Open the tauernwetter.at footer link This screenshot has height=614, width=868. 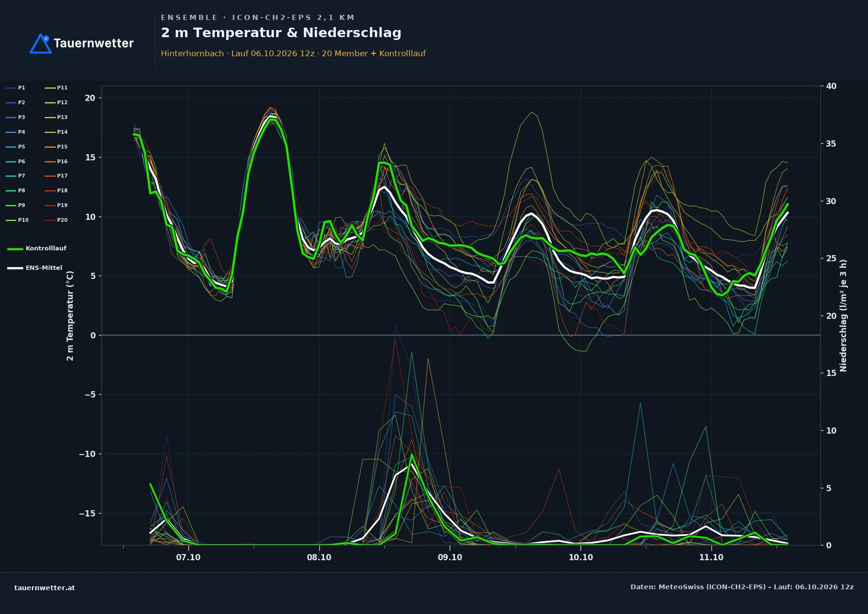45,588
